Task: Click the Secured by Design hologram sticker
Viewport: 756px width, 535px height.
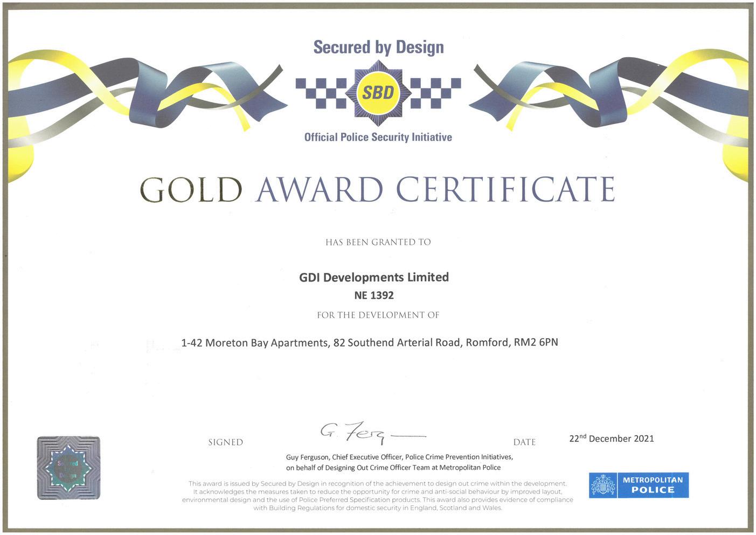Action: coord(68,468)
